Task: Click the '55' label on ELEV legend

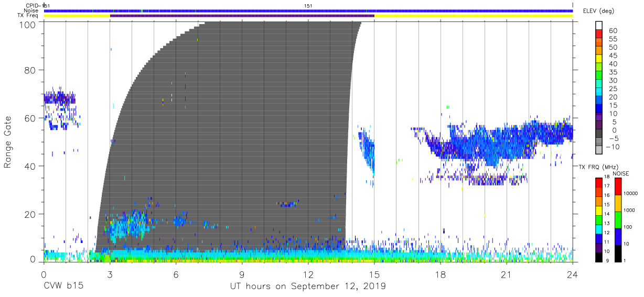Action: click(613, 39)
